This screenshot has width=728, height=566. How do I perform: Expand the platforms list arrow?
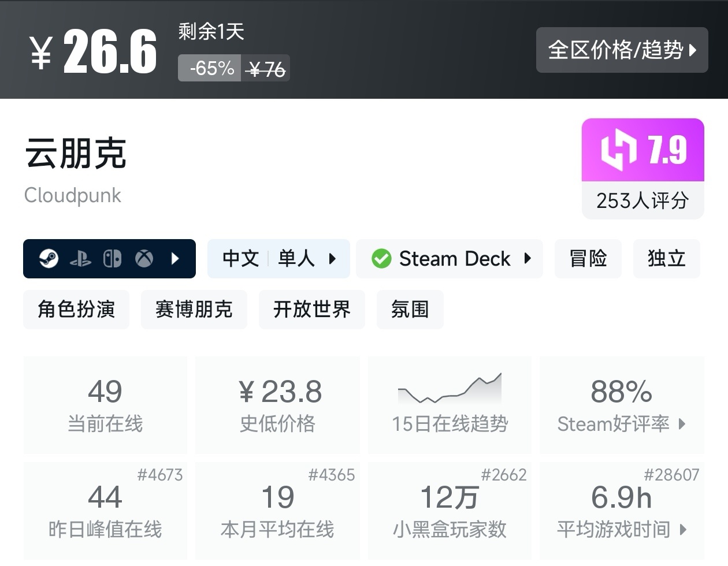click(x=176, y=259)
